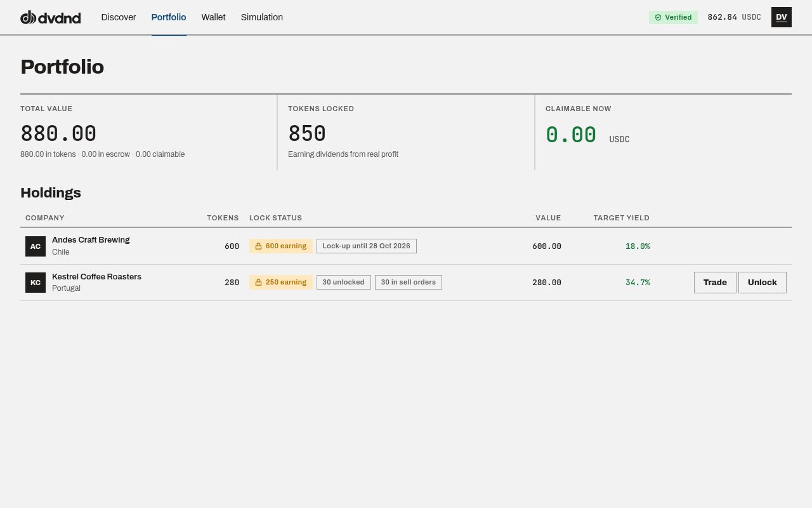812x508 pixels.
Task: Click the 600.00 value cell
Action: (x=547, y=246)
